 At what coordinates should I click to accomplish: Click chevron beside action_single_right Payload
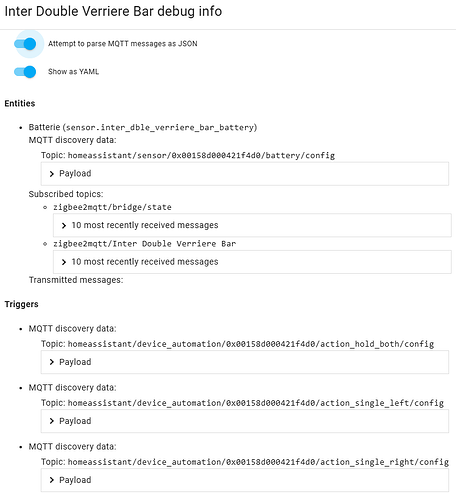pos(51,480)
